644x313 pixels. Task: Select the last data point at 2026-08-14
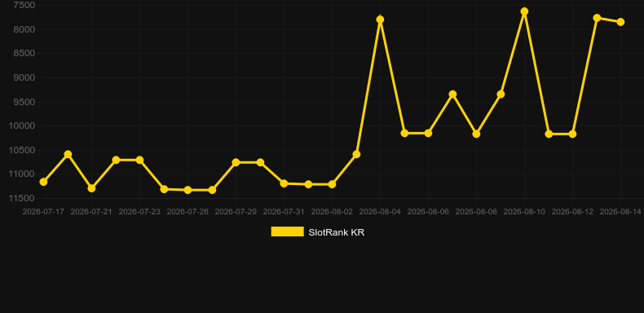(x=620, y=22)
